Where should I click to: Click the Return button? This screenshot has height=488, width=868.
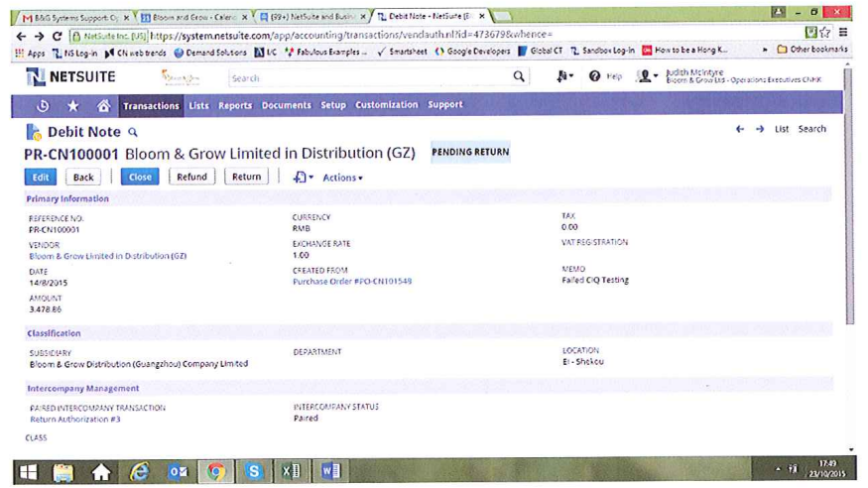(x=246, y=177)
